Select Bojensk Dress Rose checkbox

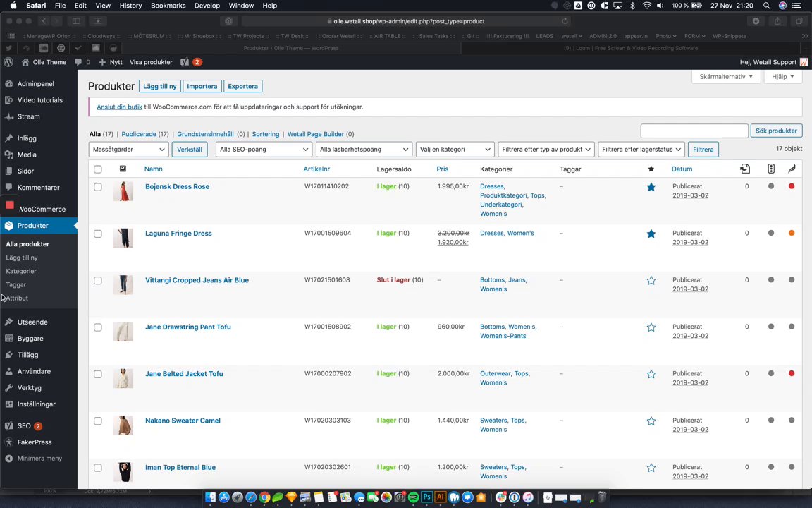(98, 187)
